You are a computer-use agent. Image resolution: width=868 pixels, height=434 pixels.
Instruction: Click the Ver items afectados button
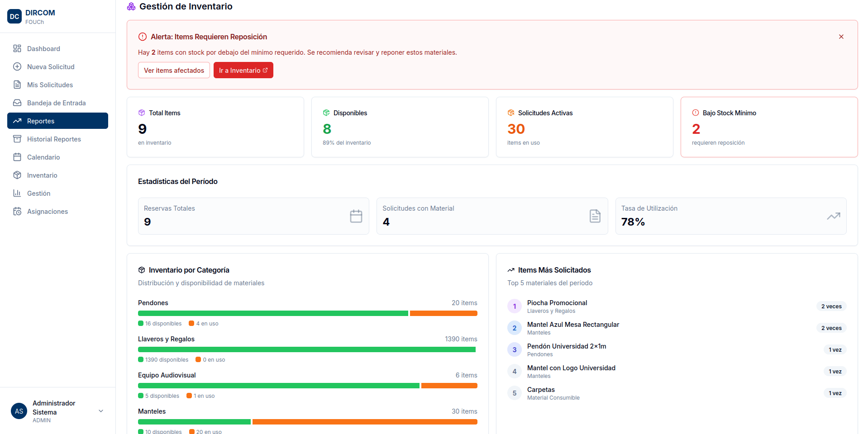[174, 70]
